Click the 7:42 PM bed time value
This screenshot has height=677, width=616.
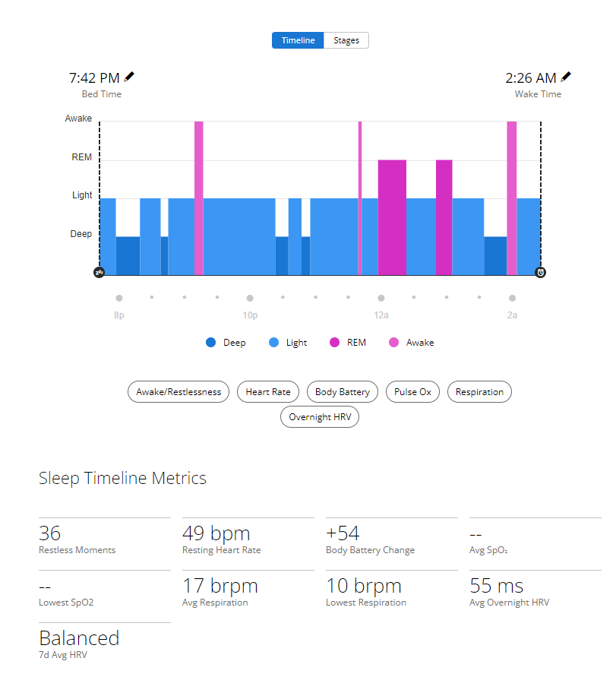point(94,78)
